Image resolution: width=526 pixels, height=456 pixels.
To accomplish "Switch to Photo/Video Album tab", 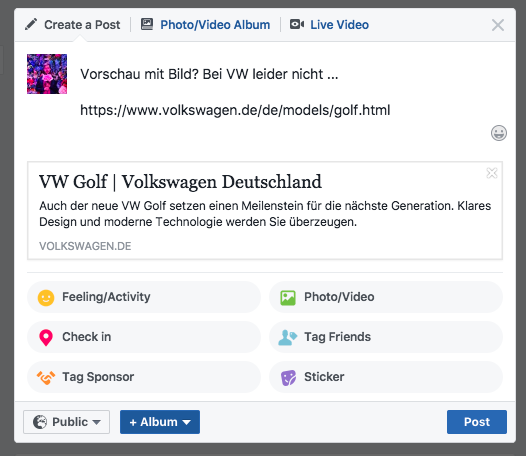I will click(x=205, y=24).
